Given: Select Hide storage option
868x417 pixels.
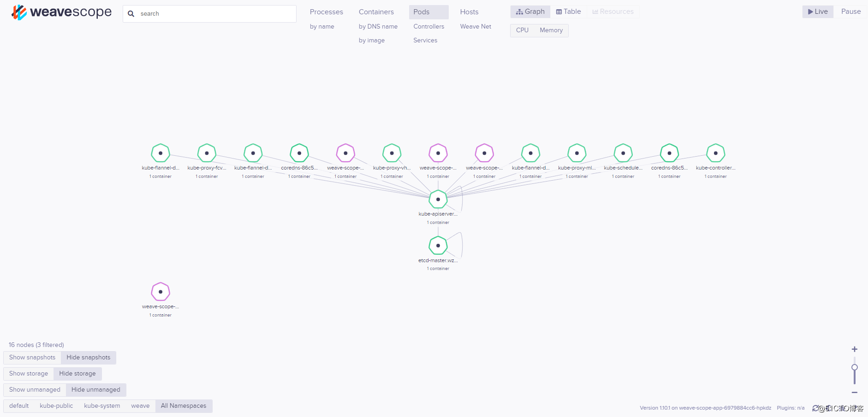Looking at the screenshot, I should [x=77, y=374].
